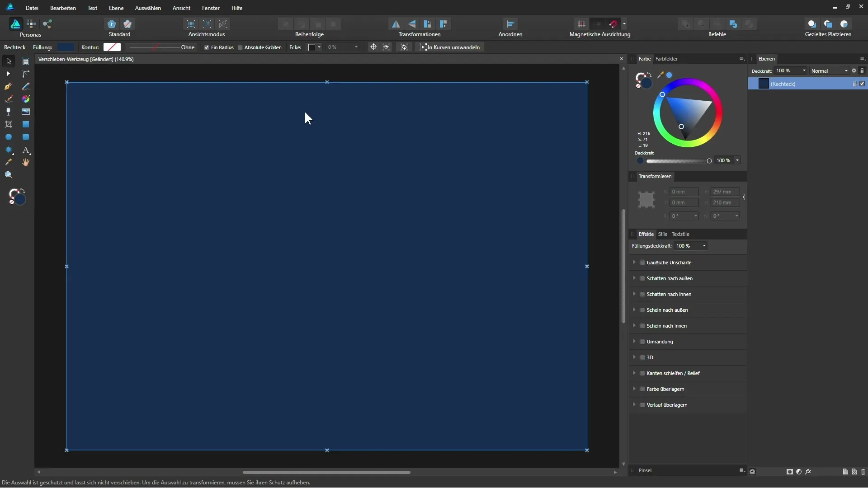The image size is (868, 488).
Task: Toggle the Ein Radius checkbox
Action: pos(207,47)
